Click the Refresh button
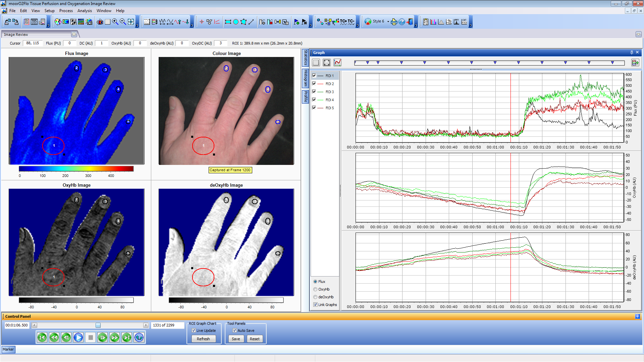The image size is (644, 362). [x=203, y=339]
